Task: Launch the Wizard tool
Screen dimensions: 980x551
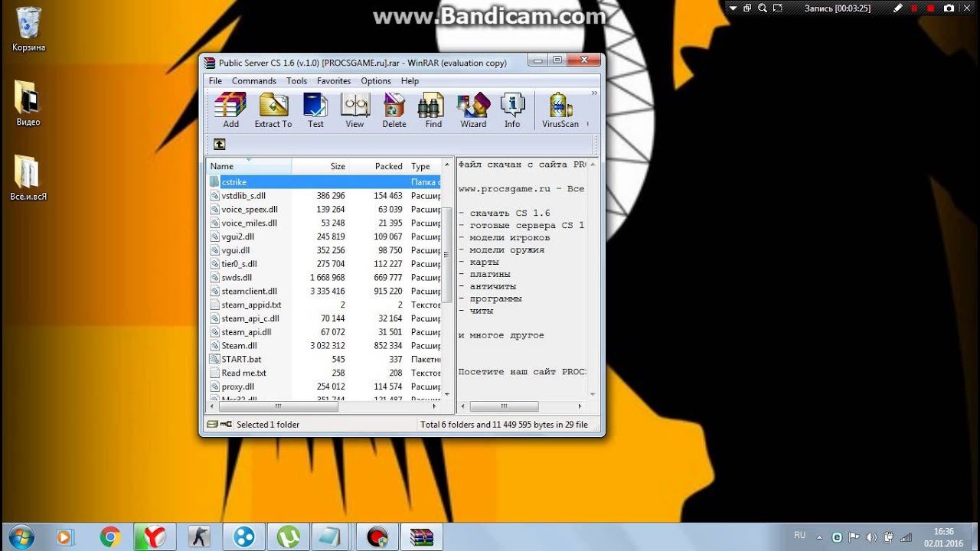Action: pyautogui.click(x=473, y=110)
